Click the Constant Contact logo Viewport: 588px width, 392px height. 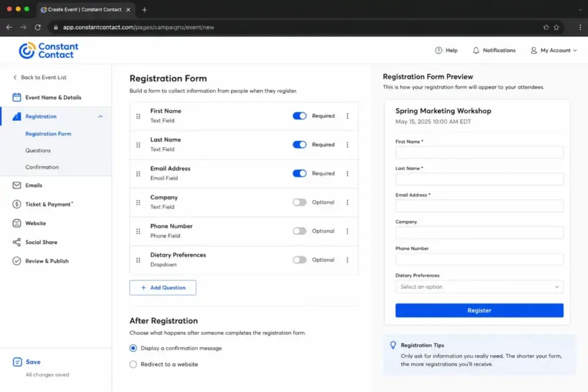coord(48,51)
